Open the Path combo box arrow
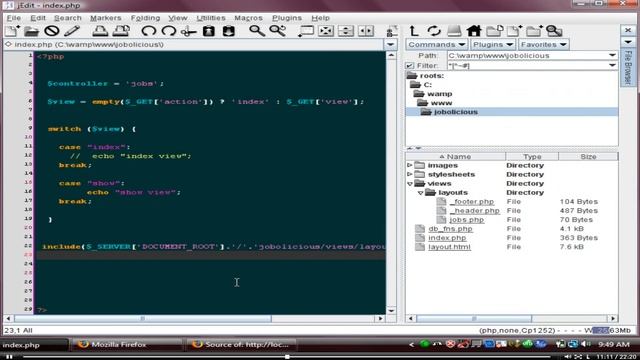Screen dimensions: 640x360 tap(612, 55)
